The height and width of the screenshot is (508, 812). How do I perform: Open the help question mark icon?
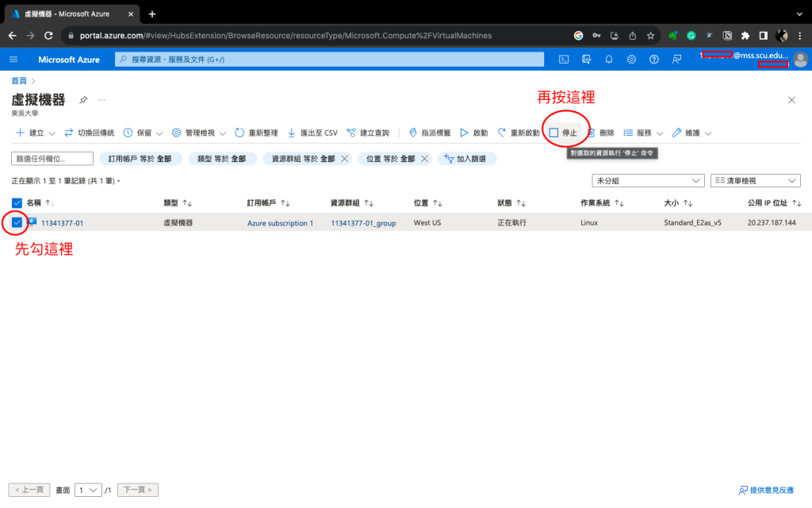(x=654, y=60)
